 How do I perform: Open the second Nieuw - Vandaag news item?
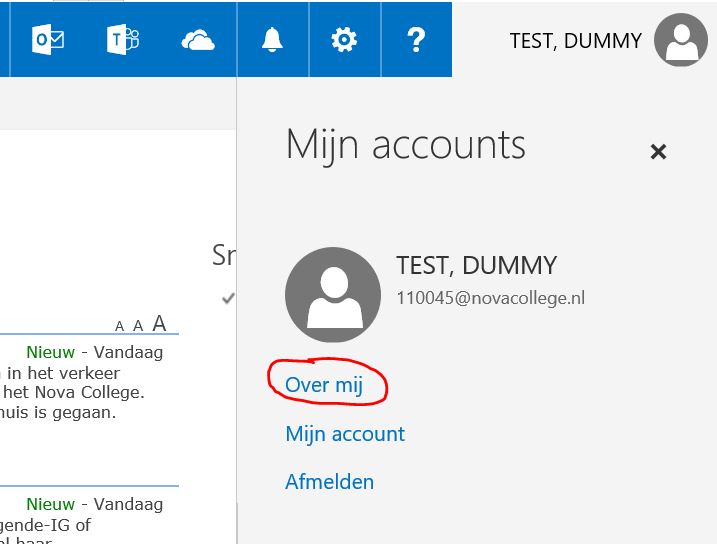pos(94,504)
